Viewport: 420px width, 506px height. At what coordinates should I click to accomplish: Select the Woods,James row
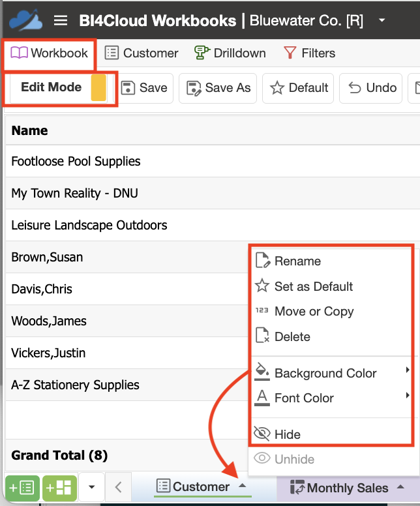pos(127,321)
